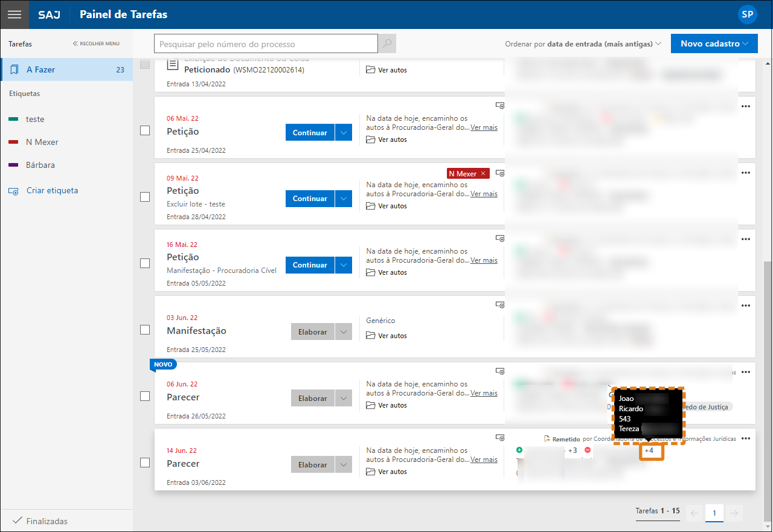The height and width of the screenshot is (532, 773).
Task: Open the hamburger main menu
Action: point(14,14)
